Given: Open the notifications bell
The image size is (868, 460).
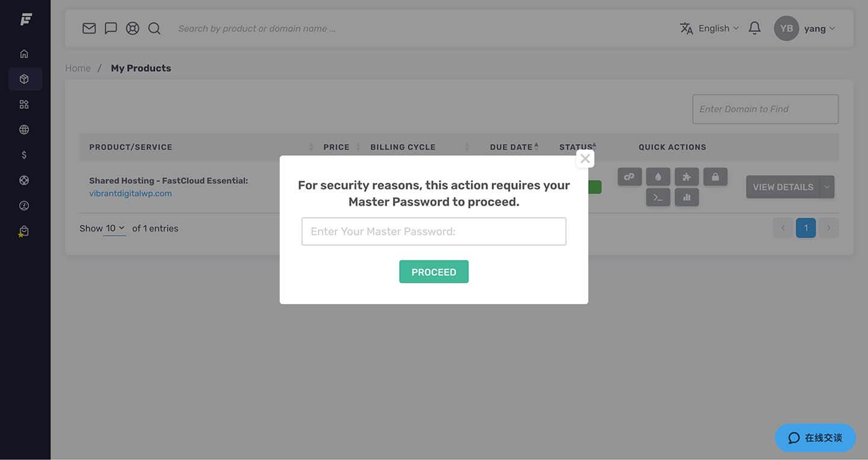Looking at the screenshot, I should click(755, 28).
